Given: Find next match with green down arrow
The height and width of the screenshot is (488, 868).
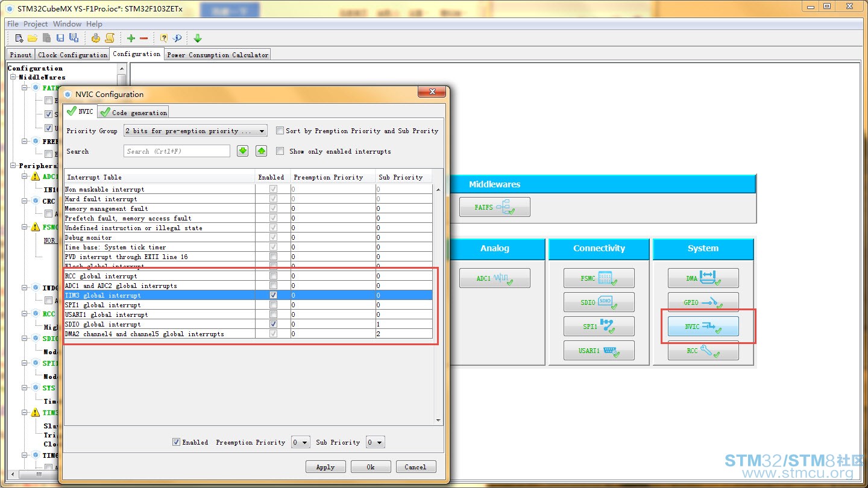Looking at the screenshot, I should pos(243,151).
